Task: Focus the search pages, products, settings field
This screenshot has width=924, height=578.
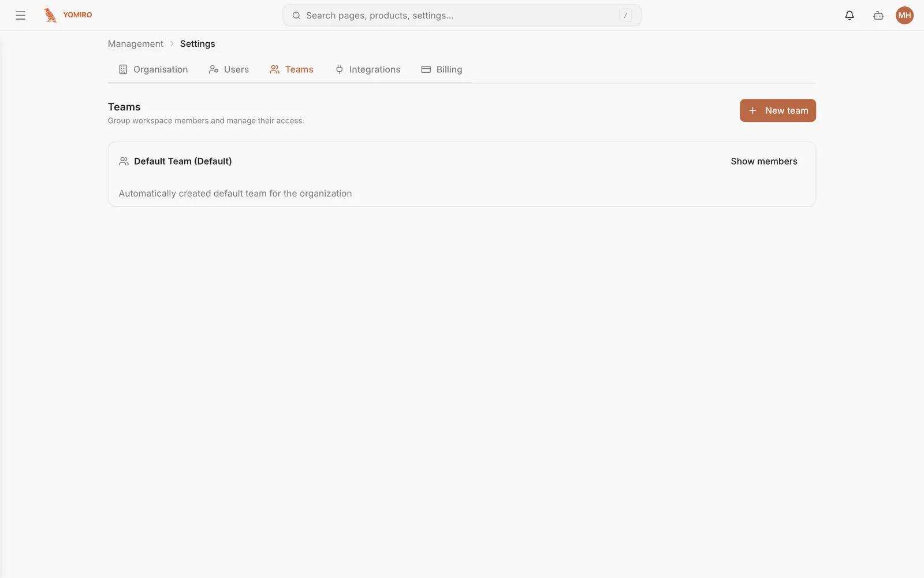Action: [461, 16]
